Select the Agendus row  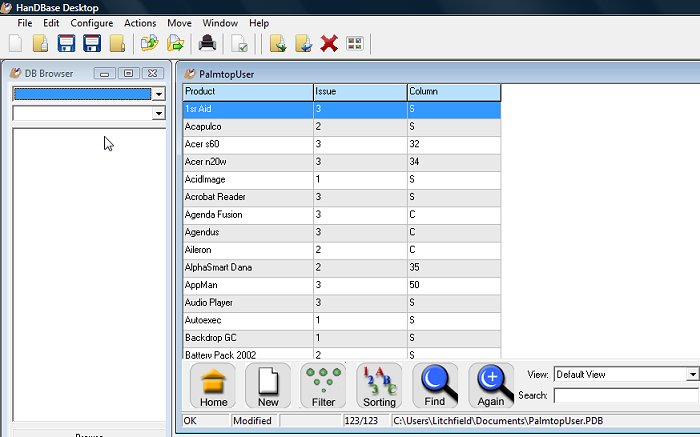coord(342,233)
